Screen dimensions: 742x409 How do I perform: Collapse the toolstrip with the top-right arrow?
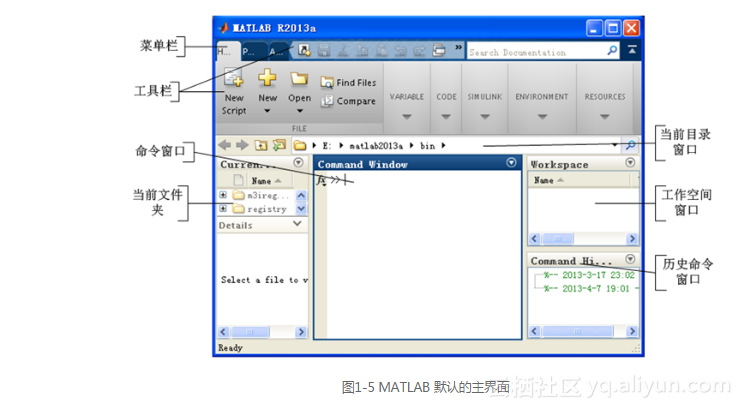pyautogui.click(x=632, y=49)
